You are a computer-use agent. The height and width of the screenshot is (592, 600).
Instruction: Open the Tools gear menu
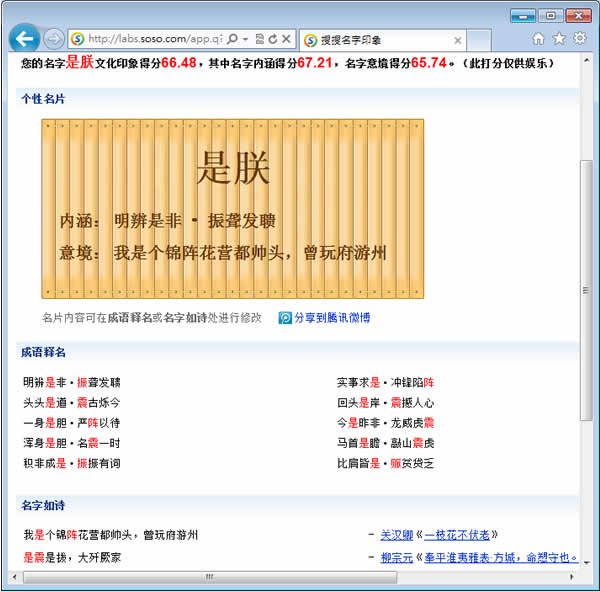coord(579,39)
